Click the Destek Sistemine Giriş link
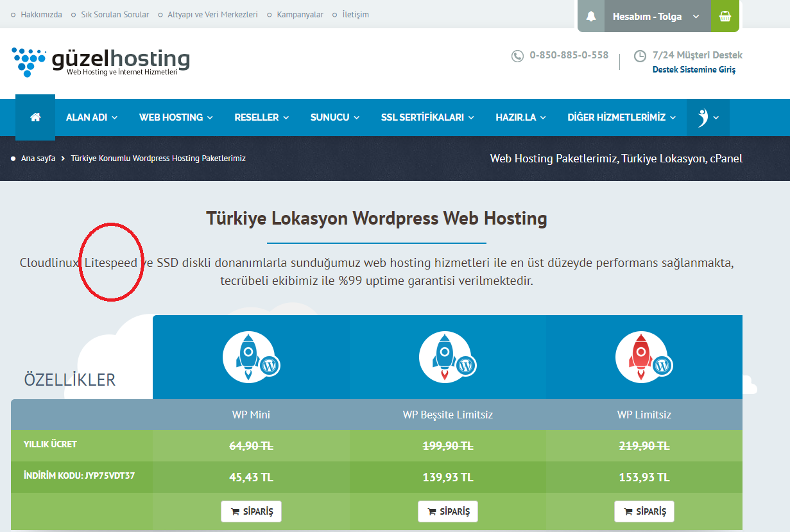This screenshot has height=532, width=790. 694,69
